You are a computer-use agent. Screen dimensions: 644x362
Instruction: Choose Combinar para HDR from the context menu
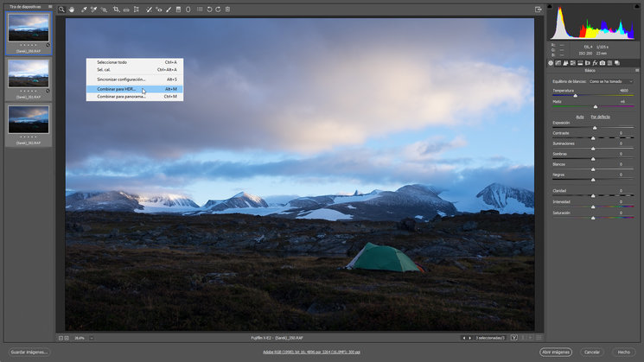pos(118,88)
